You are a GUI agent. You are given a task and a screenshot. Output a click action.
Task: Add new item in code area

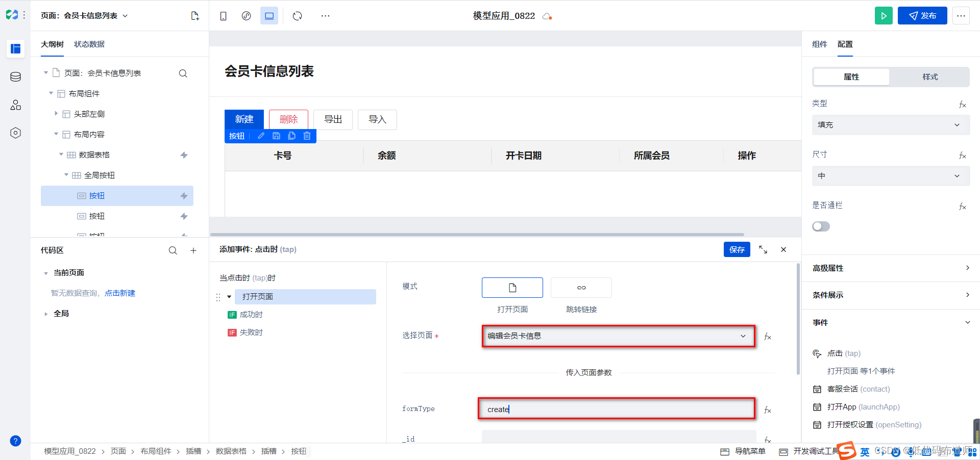pos(193,250)
